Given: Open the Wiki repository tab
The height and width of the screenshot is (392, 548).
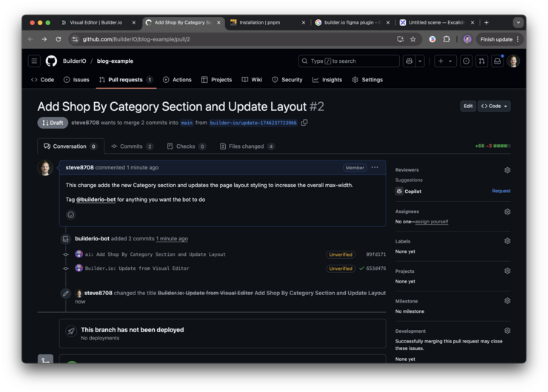Looking at the screenshot, I should tap(252, 80).
